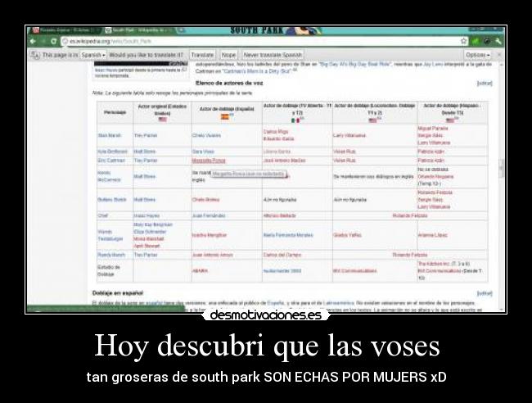
Task: Edit the Elenco de actores de voz section
Action: (x=485, y=84)
